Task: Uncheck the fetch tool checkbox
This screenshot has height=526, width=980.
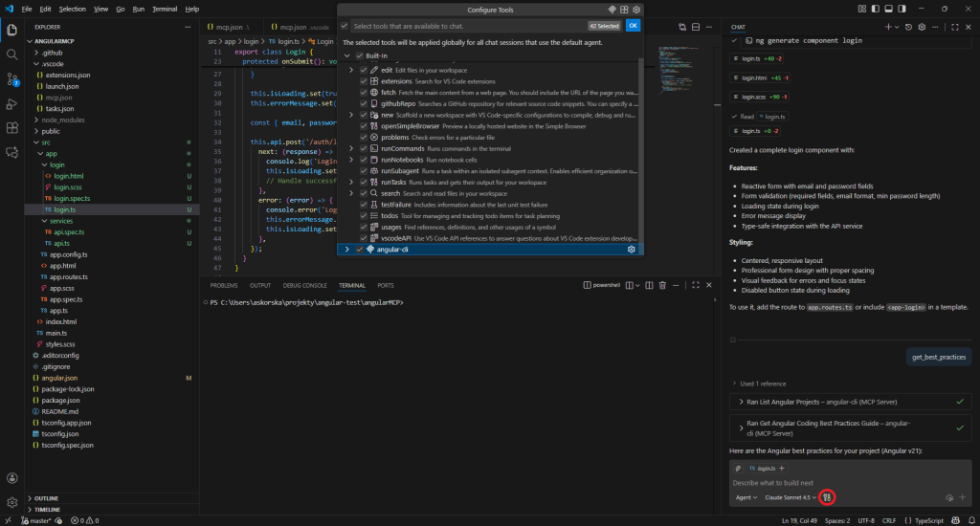Action: coord(364,93)
